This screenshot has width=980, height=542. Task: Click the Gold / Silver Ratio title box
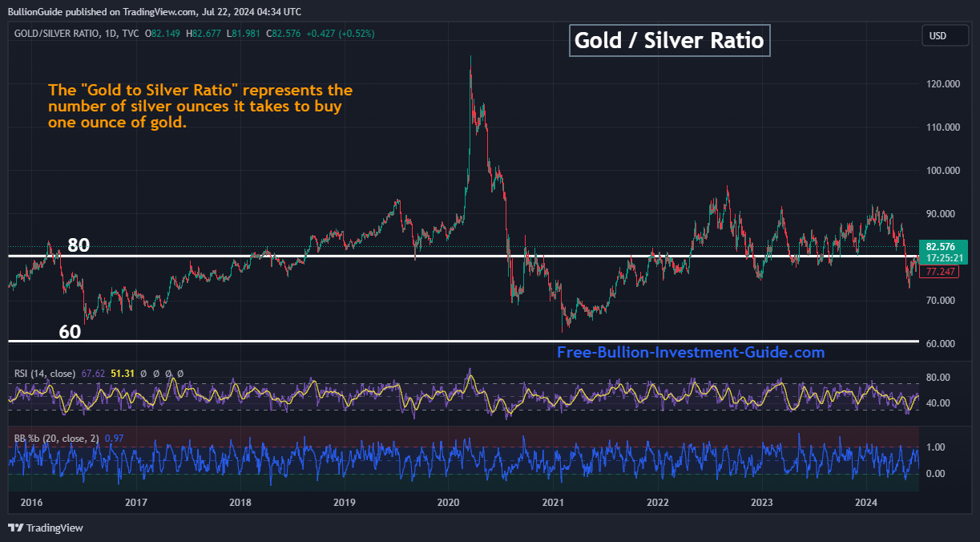[669, 40]
